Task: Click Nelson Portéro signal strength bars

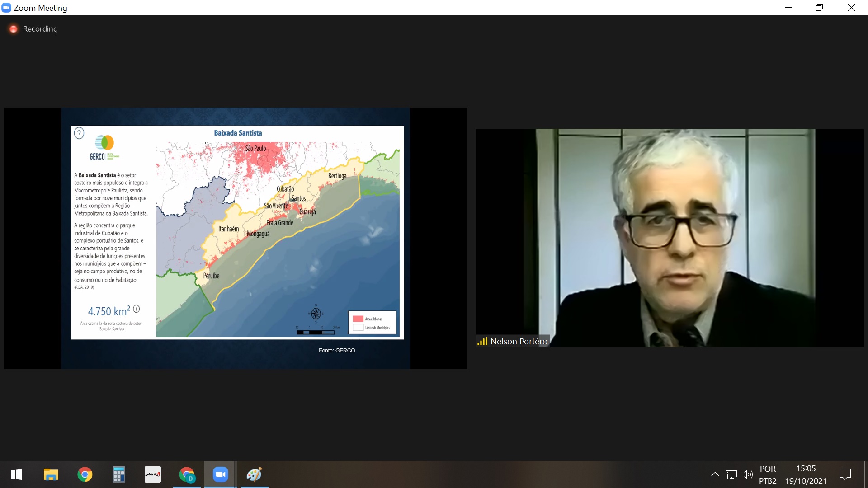Action: (x=482, y=342)
